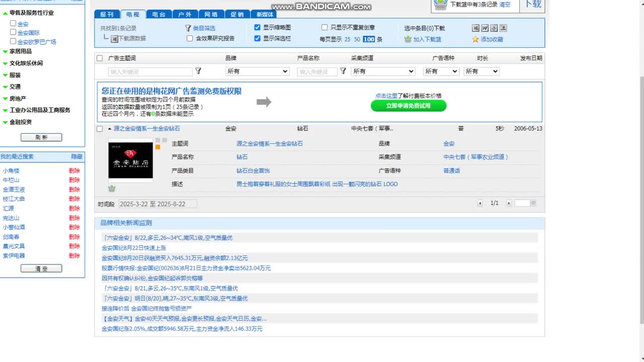Click the 点击这里 link for pricing
The image size is (644, 362).
pos(386,96)
